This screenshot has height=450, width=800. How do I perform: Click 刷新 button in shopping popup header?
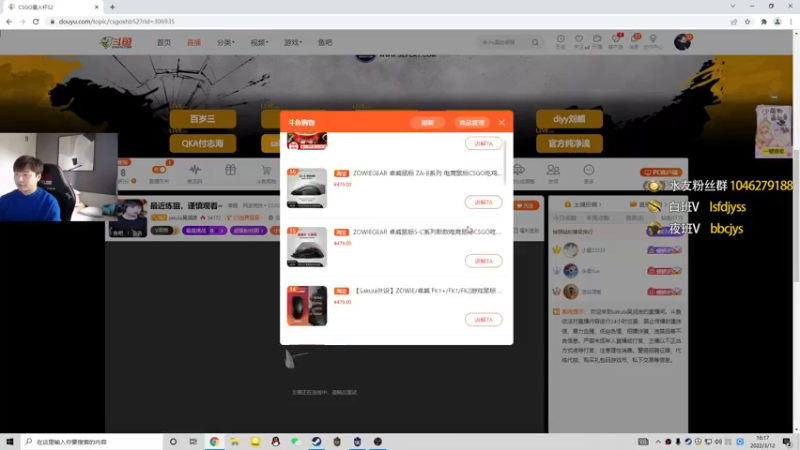click(428, 123)
